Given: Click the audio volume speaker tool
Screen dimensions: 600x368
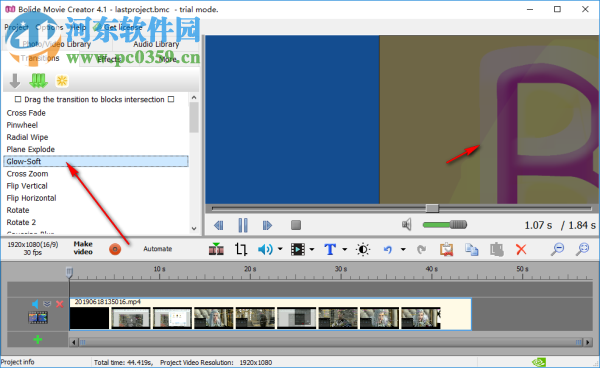Looking at the screenshot, I should pos(265,249).
